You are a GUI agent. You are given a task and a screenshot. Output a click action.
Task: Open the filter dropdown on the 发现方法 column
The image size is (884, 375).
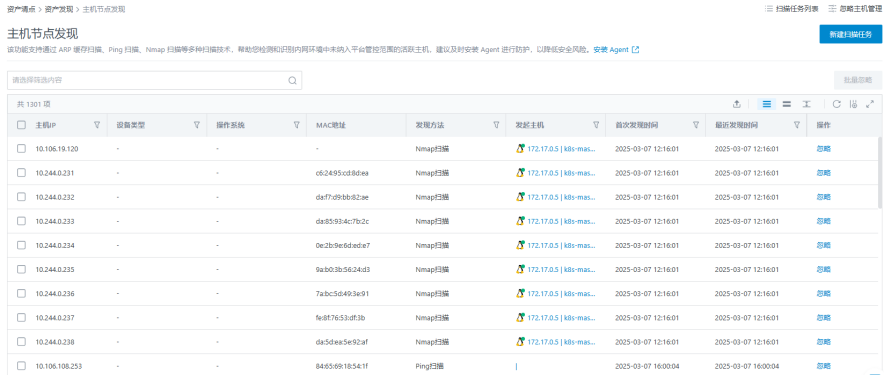(496, 125)
